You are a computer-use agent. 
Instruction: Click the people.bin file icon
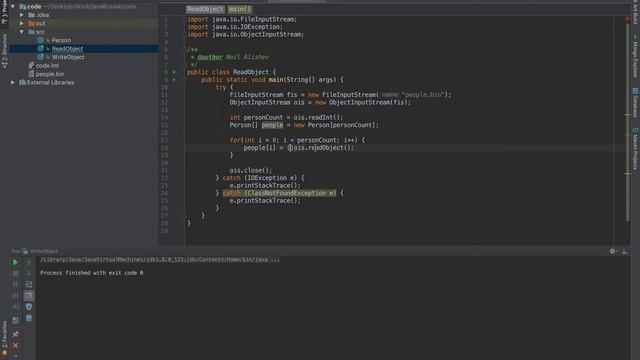click(x=31, y=74)
